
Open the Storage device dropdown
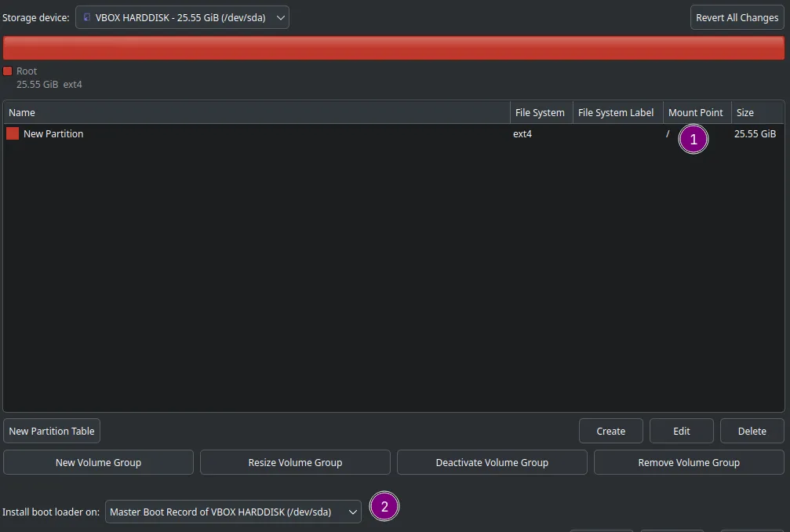[182, 17]
